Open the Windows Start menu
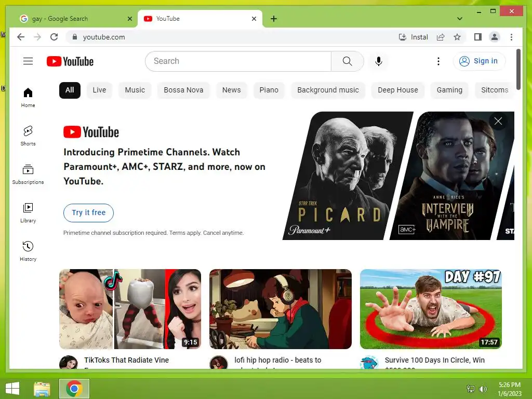532x399 pixels. 12,389
